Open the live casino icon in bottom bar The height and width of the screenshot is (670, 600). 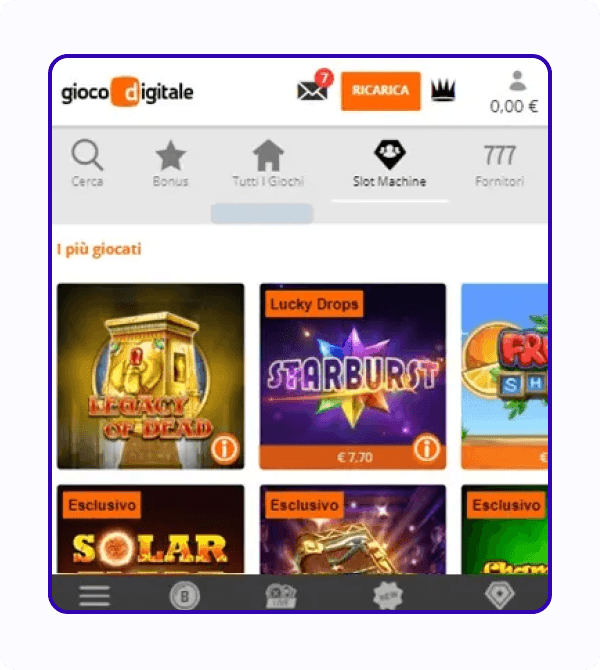[x=281, y=596]
